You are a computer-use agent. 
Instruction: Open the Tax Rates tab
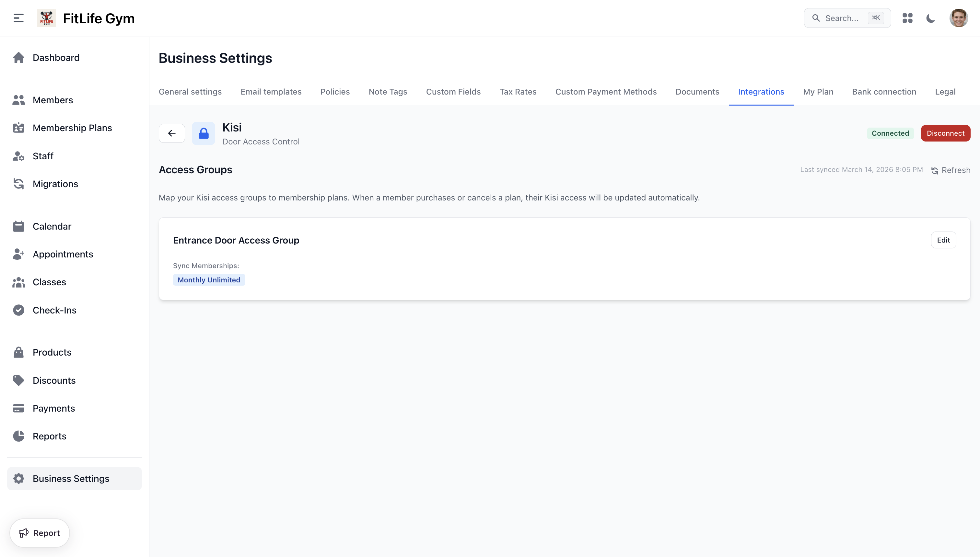click(x=518, y=92)
